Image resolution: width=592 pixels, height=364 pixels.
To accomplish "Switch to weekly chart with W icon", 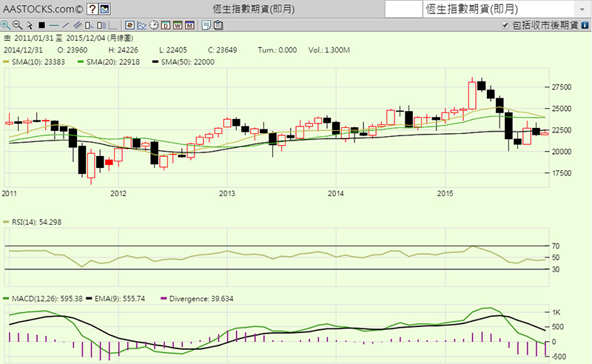I will pyautogui.click(x=178, y=24).
